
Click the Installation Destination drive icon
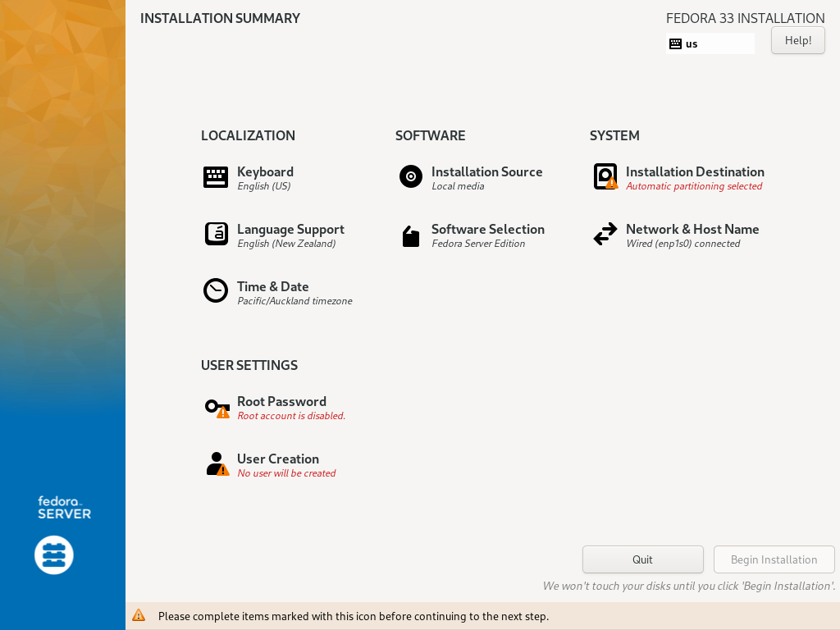click(605, 176)
